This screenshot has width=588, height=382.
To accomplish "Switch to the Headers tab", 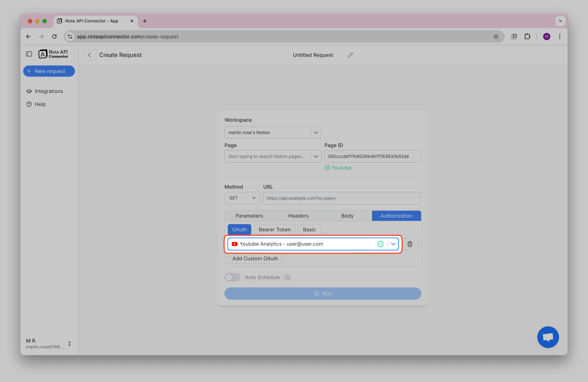I will 298,216.
